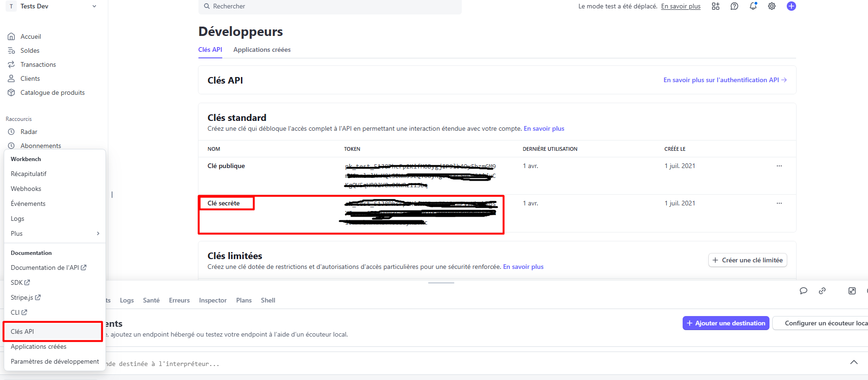
Task: Click the search magnifier icon
Action: (206, 6)
